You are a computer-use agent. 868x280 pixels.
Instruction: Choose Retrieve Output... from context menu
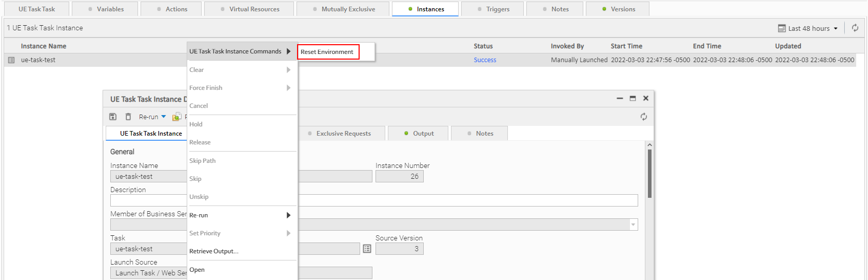pyautogui.click(x=214, y=251)
